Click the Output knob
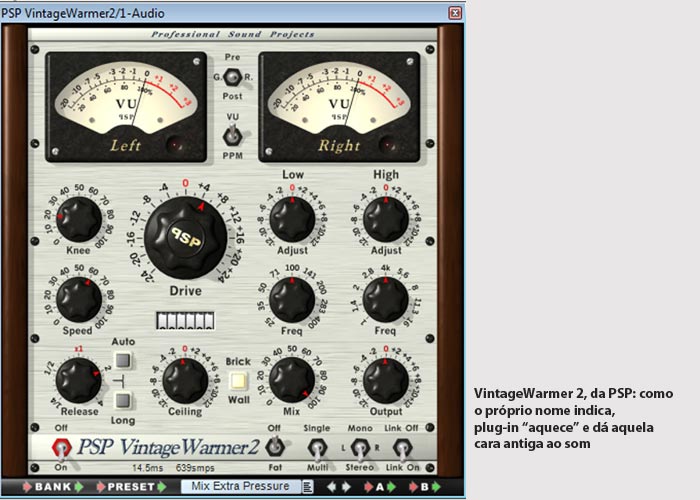 pos(386,380)
